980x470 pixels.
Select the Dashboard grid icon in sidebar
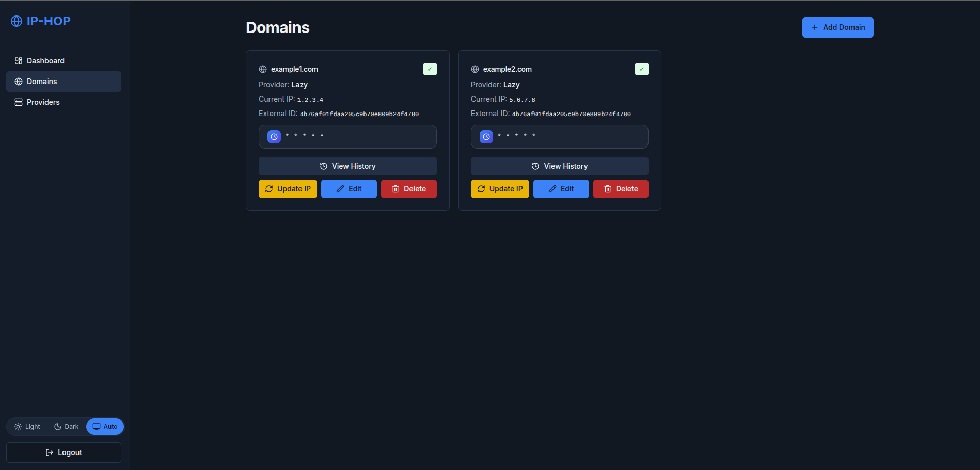(x=18, y=60)
